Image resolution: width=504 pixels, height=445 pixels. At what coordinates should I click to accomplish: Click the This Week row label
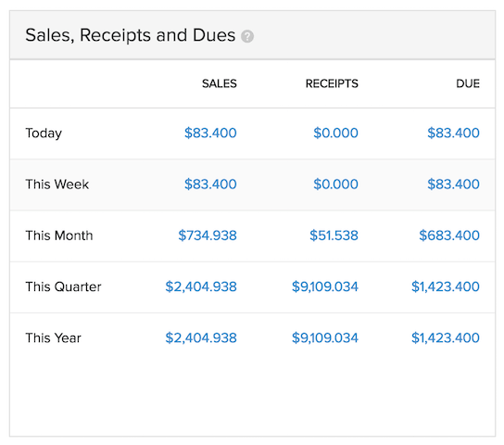point(57,184)
